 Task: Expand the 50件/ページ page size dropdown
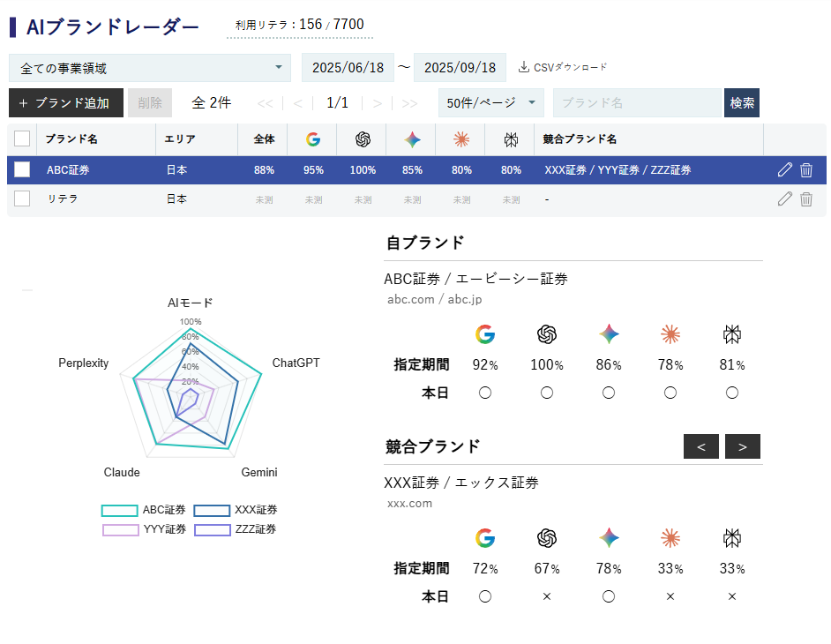point(490,103)
